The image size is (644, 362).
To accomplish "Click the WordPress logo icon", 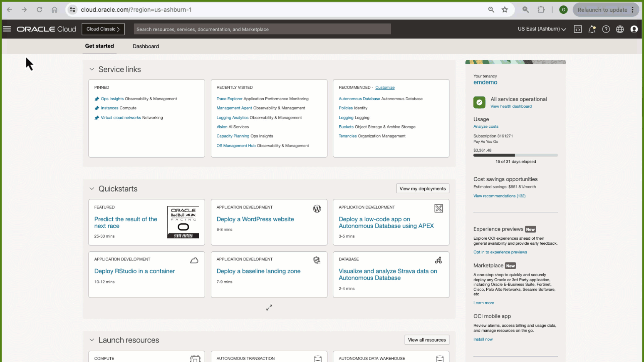I will [x=317, y=209].
